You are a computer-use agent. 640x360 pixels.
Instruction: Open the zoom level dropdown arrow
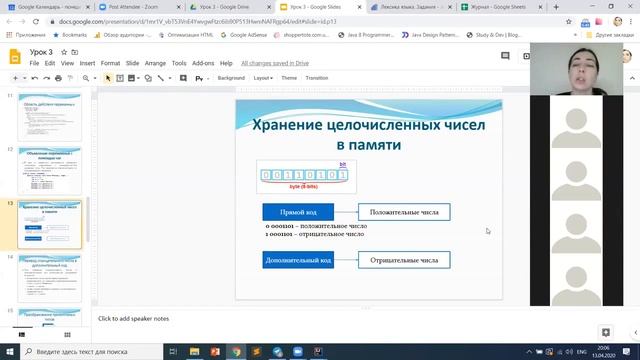pyautogui.click(x=95, y=78)
